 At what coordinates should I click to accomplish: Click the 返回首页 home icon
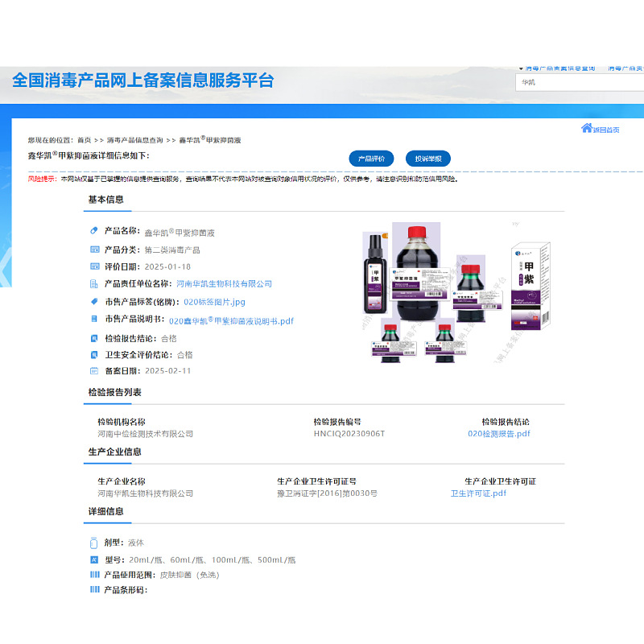588,126
